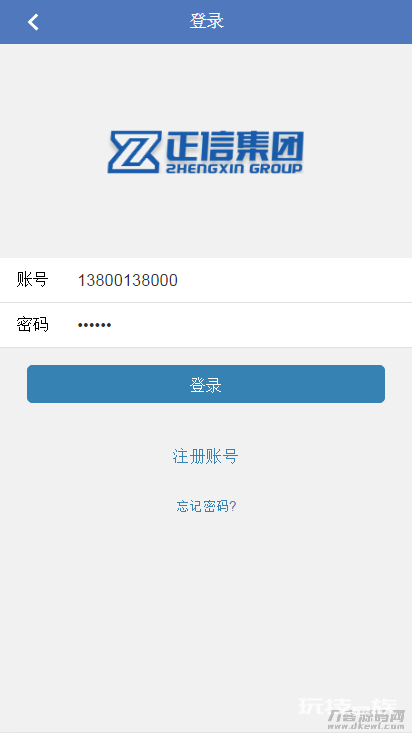Click blank header area beside 登录 title
The height and width of the screenshot is (733, 412).
click(x=318, y=22)
